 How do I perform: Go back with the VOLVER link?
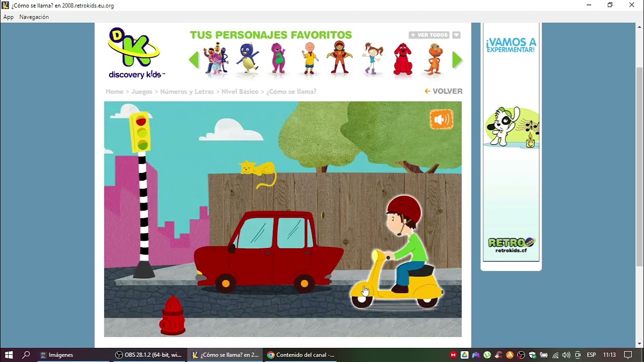(x=443, y=91)
